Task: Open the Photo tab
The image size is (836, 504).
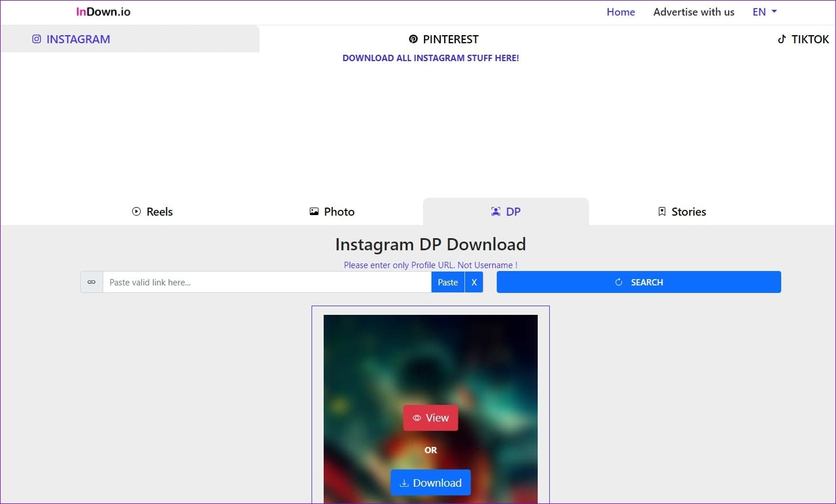Action: coord(332,212)
